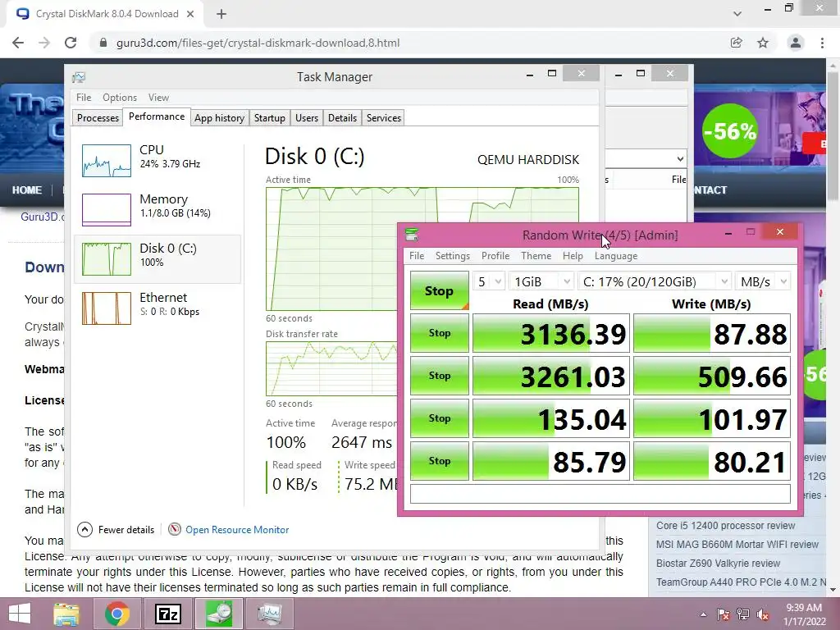Open a new Chrome tab
Viewport: 840px width, 630px height.
(221, 14)
